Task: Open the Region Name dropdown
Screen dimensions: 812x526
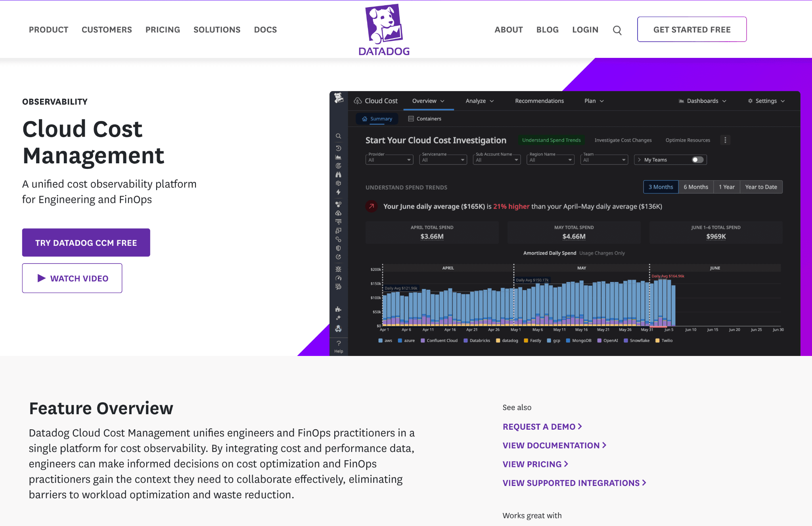Action: pos(550,160)
